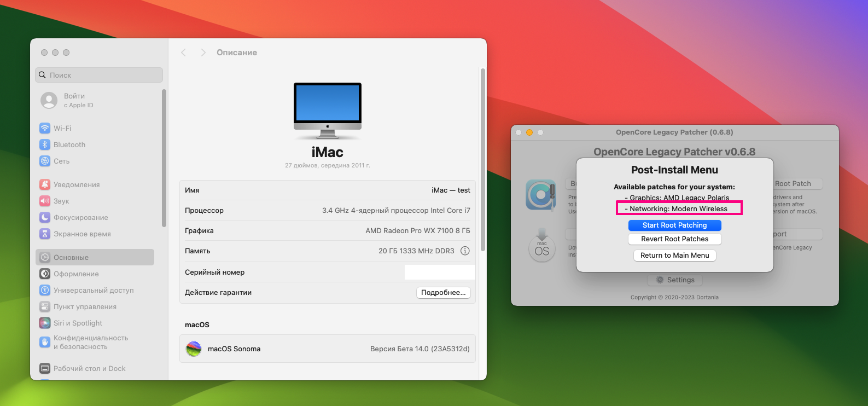Open the Фокусирование moon icon
Image resolution: width=868 pixels, height=406 pixels.
[x=45, y=217]
